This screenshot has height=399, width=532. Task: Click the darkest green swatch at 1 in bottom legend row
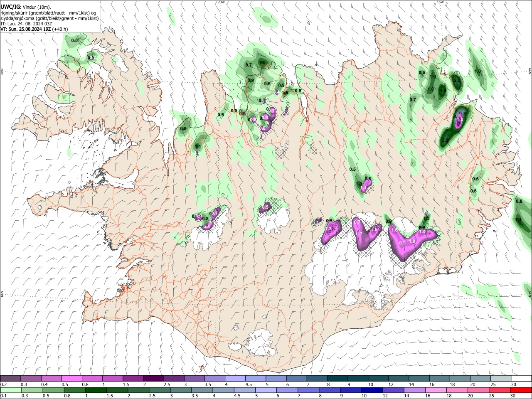pos(96,390)
